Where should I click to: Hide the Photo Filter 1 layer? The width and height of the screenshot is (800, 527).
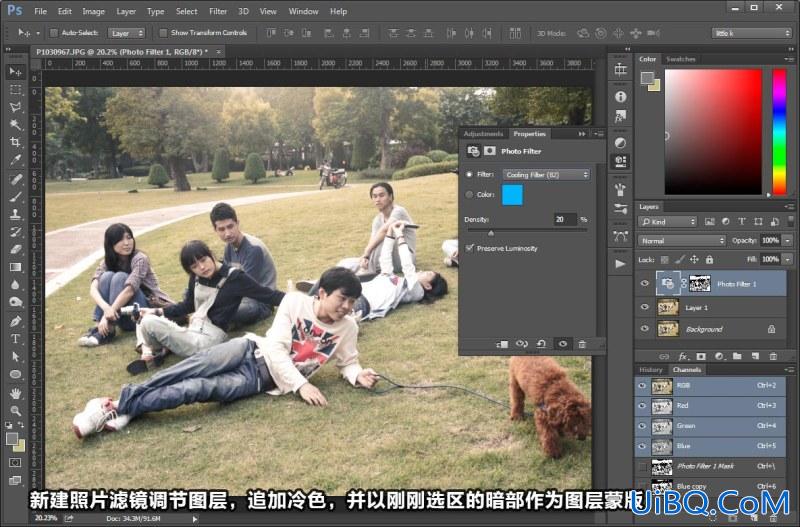pos(645,284)
